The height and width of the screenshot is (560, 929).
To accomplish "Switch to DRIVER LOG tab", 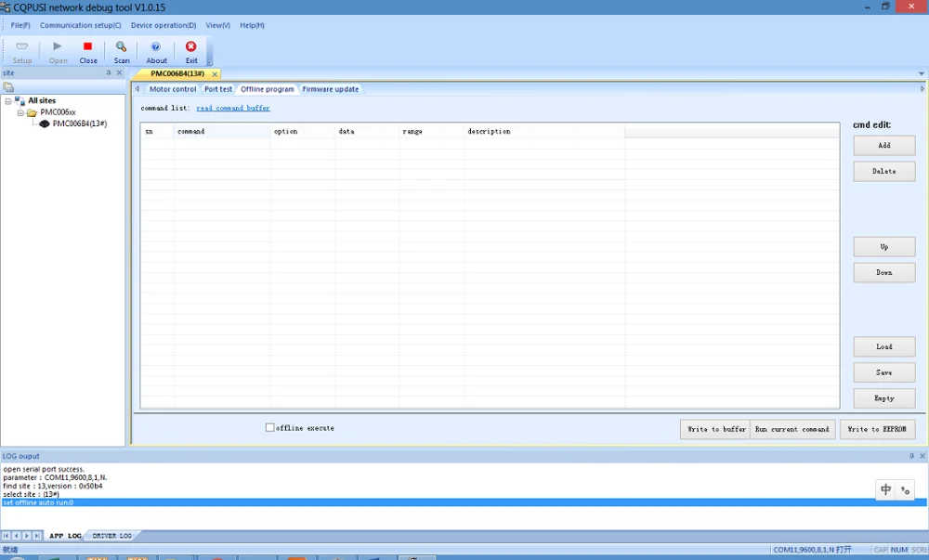I will click(x=112, y=536).
